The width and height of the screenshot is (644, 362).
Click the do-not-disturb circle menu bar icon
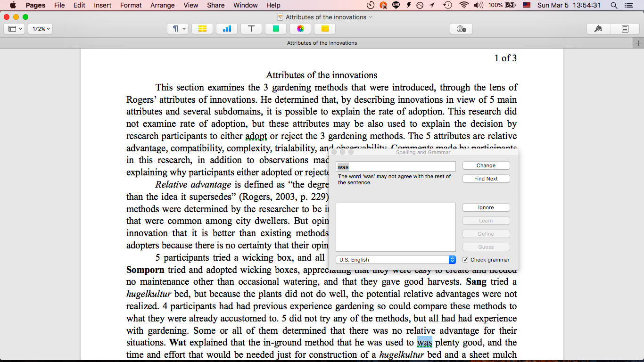(x=420, y=5)
